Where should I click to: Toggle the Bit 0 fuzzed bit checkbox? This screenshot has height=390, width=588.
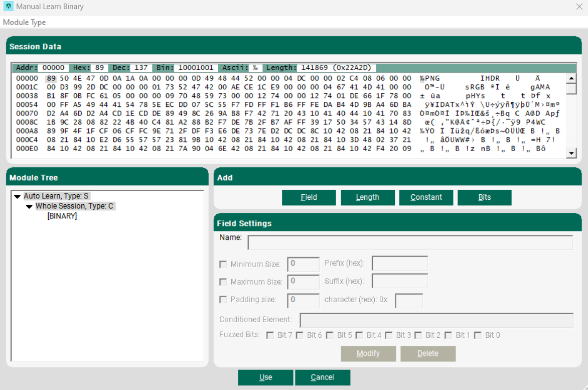point(478,335)
